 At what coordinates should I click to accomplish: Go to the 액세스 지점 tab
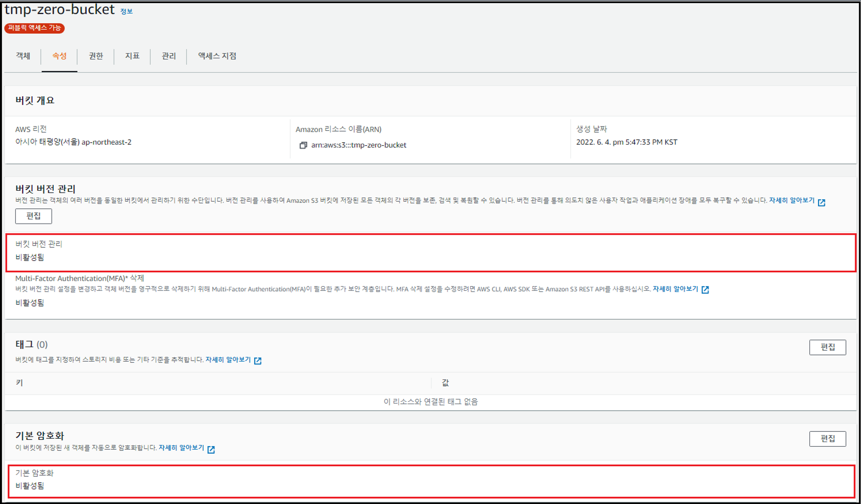(217, 56)
